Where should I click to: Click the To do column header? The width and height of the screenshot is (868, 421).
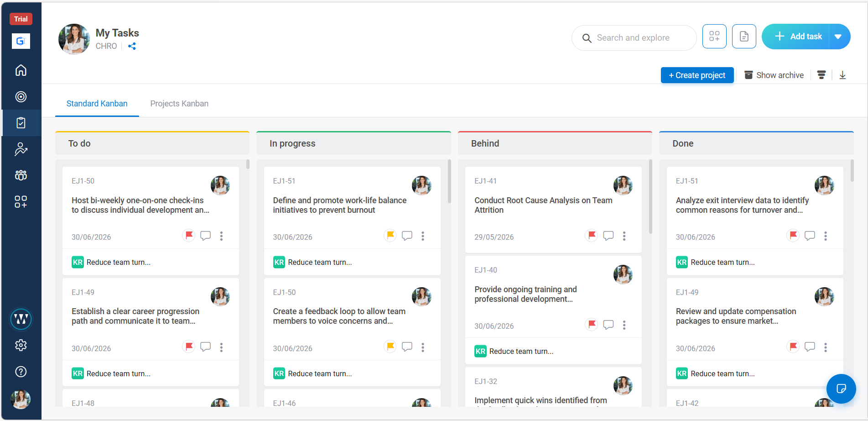(x=152, y=143)
